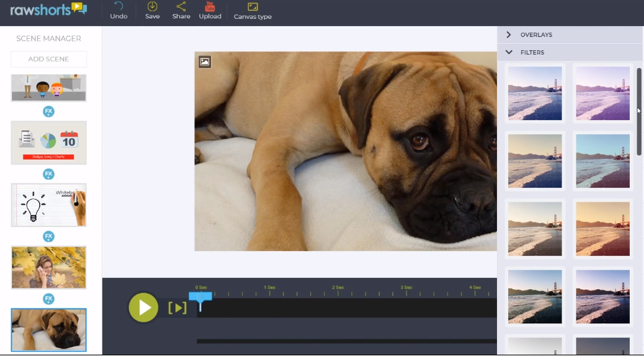
Task: Apply the first filter in top row
Action: coord(535,94)
